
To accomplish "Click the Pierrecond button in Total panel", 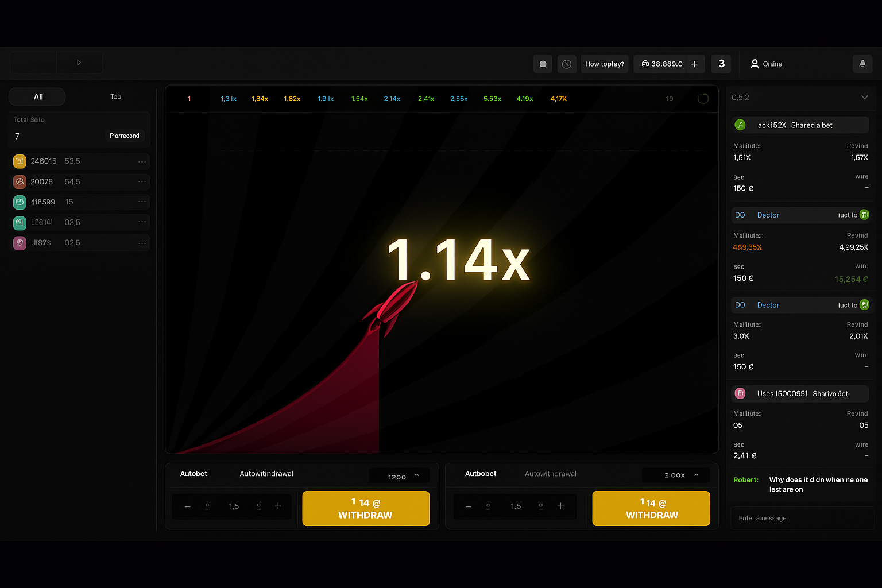I will coord(125,136).
